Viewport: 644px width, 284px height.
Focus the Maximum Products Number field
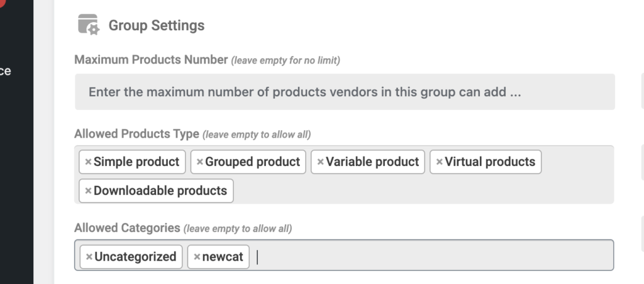(x=345, y=92)
